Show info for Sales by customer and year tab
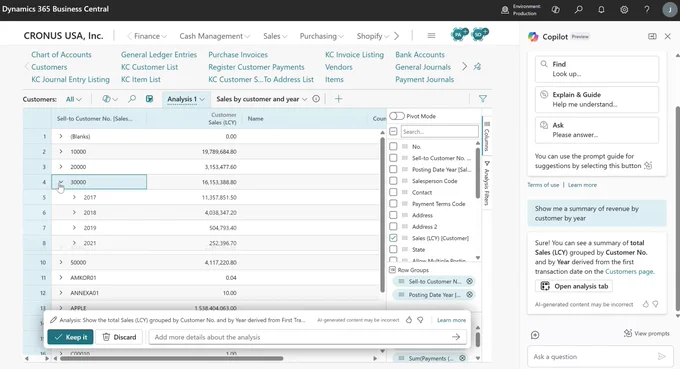The height and width of the screenshot is (369, 680). pos(316,99)
